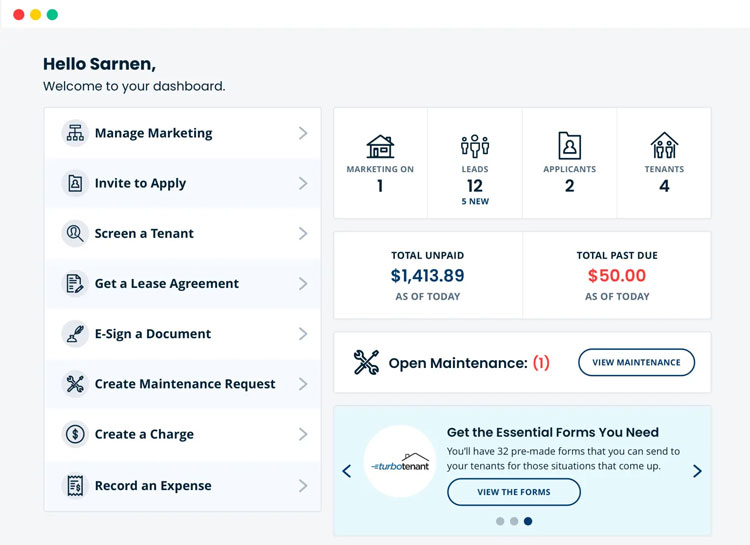
Task: Click the Open Maintenance wrench icon
Action: 367,362
